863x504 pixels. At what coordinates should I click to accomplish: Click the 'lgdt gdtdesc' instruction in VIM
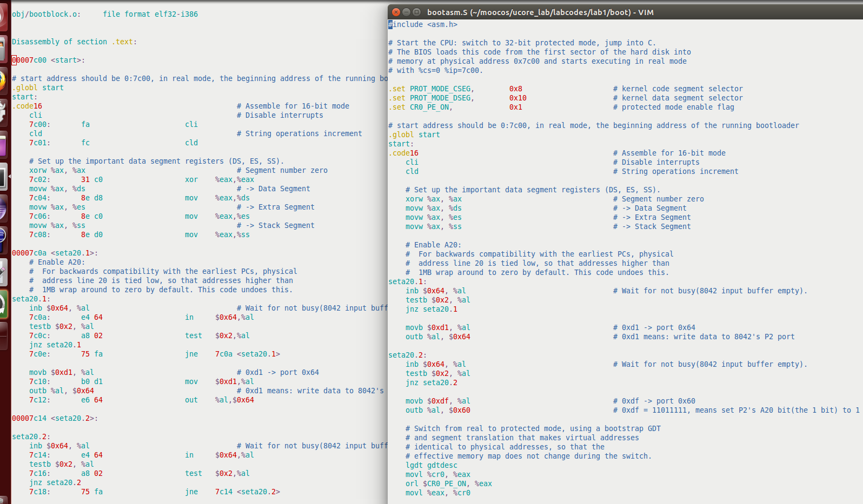[x=431, y=465]
